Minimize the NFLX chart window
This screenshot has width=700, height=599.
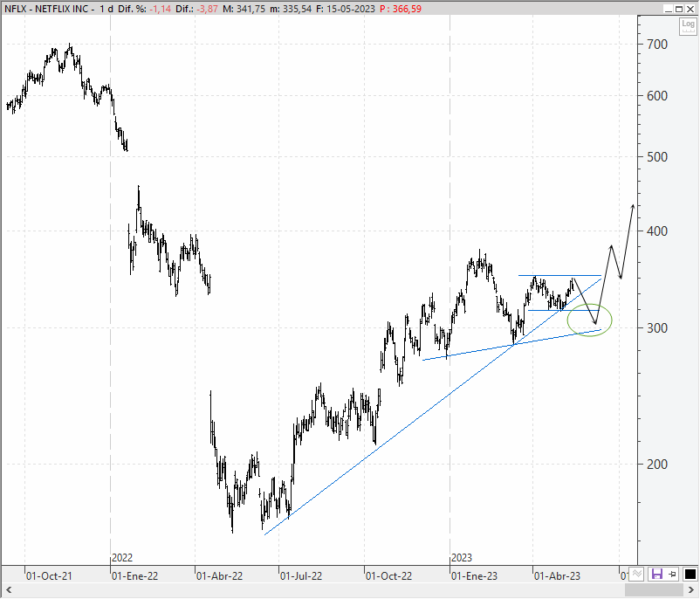[669, 9]
